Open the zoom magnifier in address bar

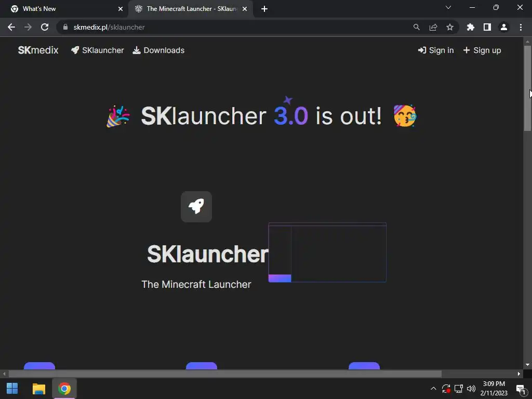point(416,27)
